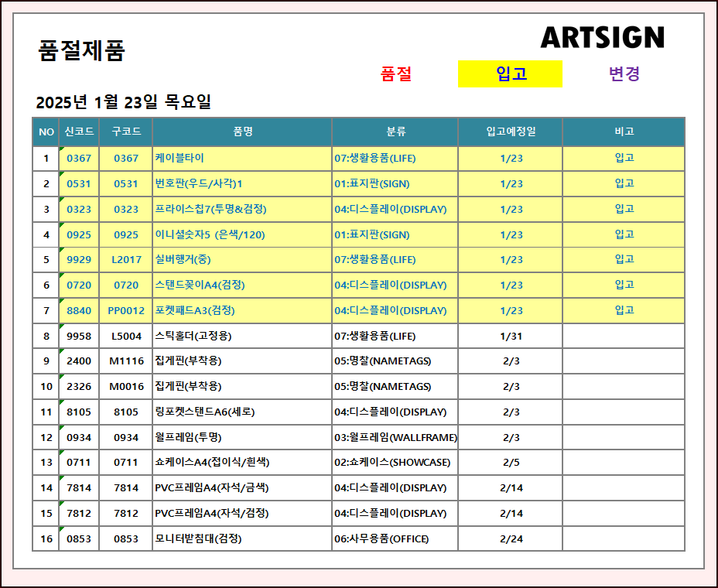
Task: Select the 포켓패드A3(검정) product cell
Action: point(195,310)
